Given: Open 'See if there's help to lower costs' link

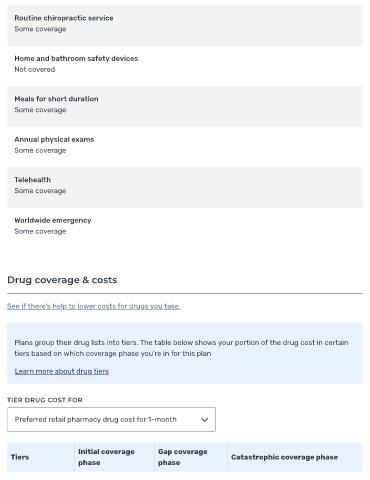Looking at the screenshot, I should [x=94, y=306].
